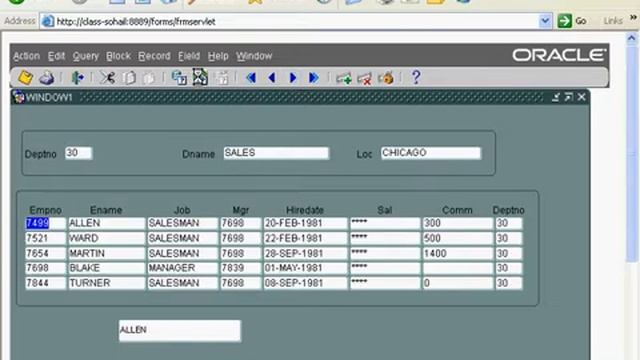The image size is (640, 360).
Task: Click the ALLEN field below the table
Action: point(180,331)
